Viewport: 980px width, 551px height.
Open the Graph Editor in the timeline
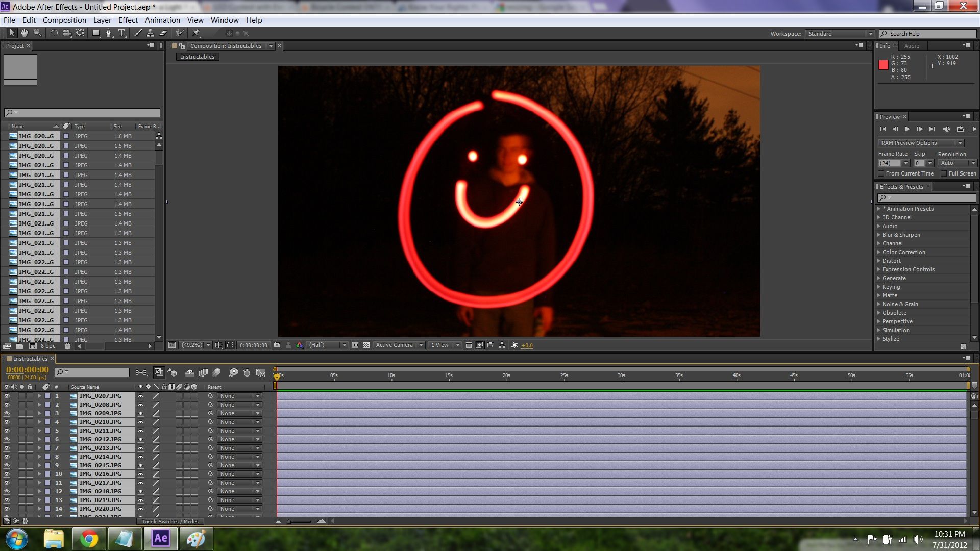tap(260, 372)
